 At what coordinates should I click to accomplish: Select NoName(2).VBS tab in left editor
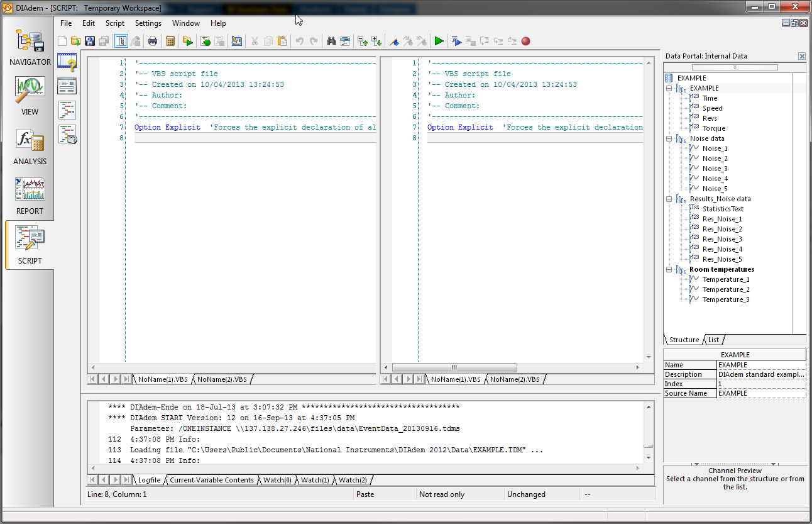(x=222, y=379)
